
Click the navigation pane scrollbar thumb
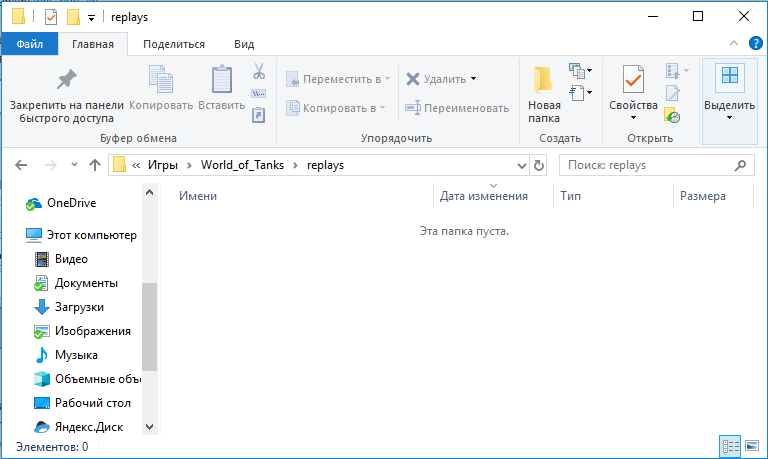click(149, 325)
